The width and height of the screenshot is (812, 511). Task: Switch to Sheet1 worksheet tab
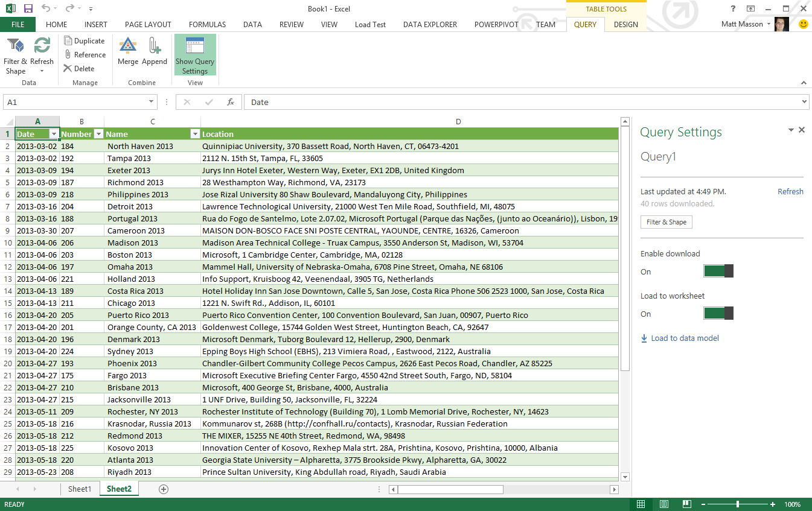click(x=79, y=489)
